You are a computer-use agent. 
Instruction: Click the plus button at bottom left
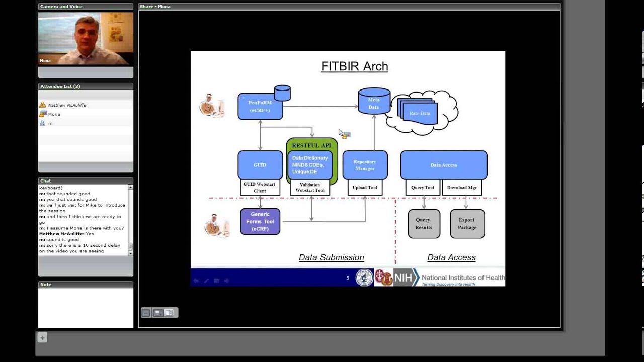coord(42,338)
